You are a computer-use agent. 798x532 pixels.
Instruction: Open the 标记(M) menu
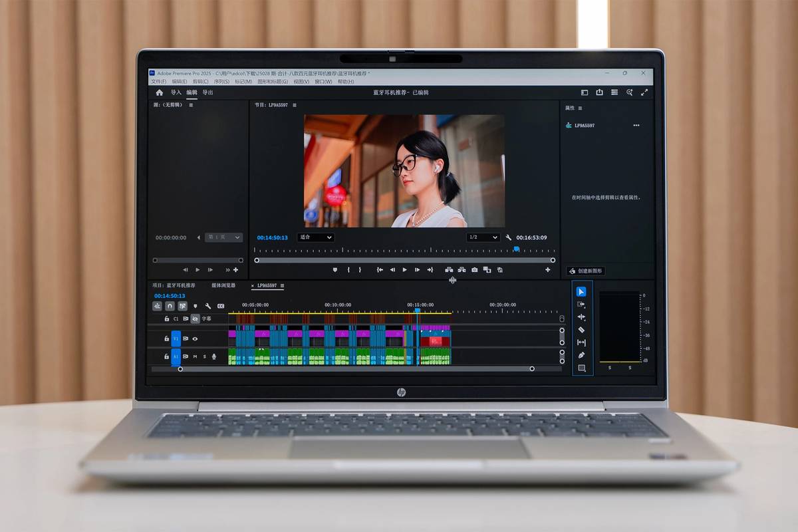pyautogui.click(x=243, y=81)
